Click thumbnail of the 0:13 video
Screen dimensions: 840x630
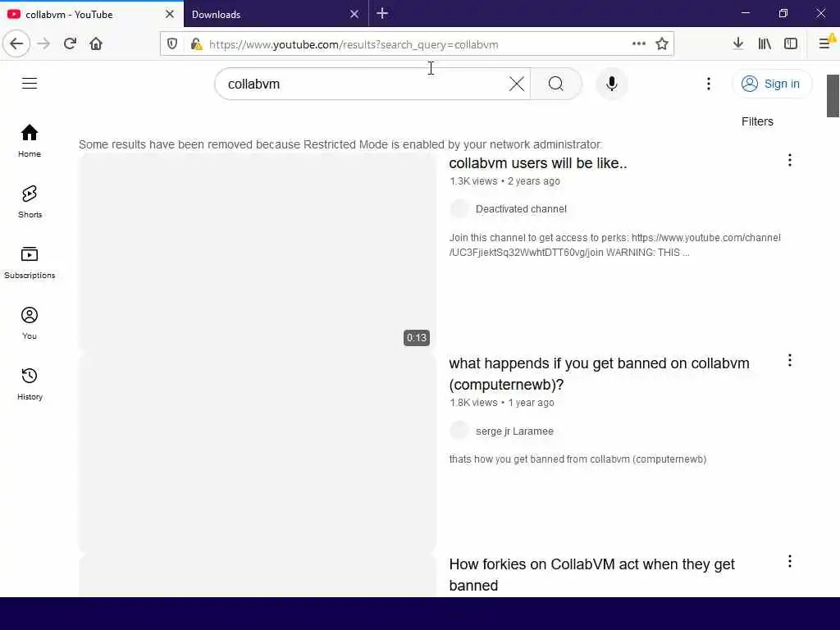tap(258, 253)
